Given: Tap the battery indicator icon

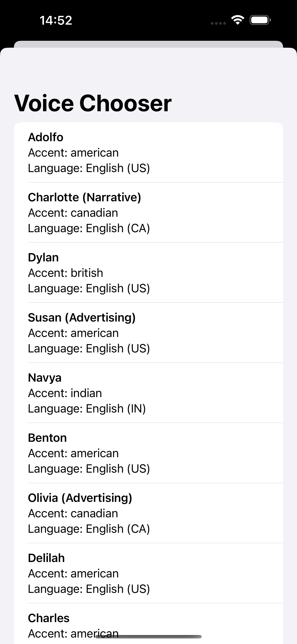Looking at the screenshot, I should coord(260,20).
